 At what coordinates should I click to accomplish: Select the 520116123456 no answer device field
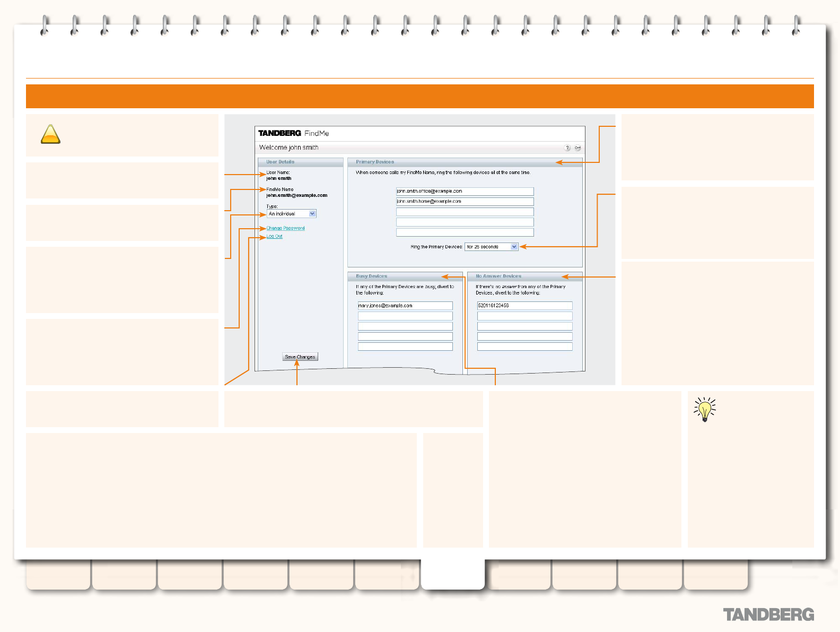click(525, 306)
